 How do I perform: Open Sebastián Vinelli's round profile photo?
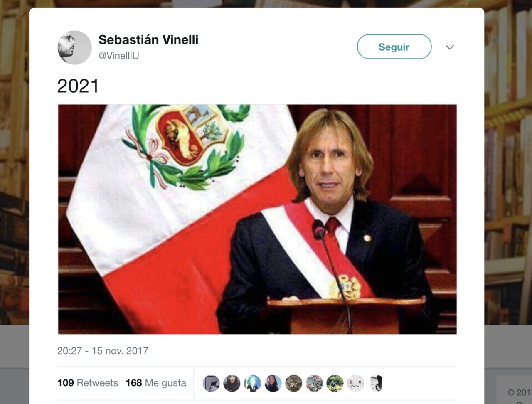pyautogui.click(x=74, y=47)
